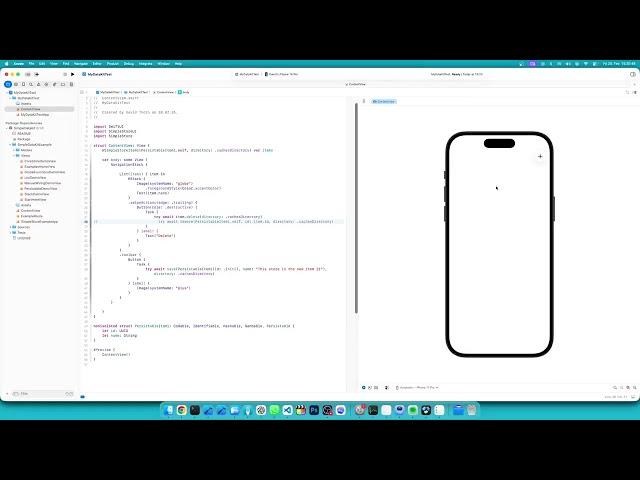Image resolution: width=640 pixels, height=480 pixels.
Task: Open the Debug navigator icon
Action: [x=55, y=84]
